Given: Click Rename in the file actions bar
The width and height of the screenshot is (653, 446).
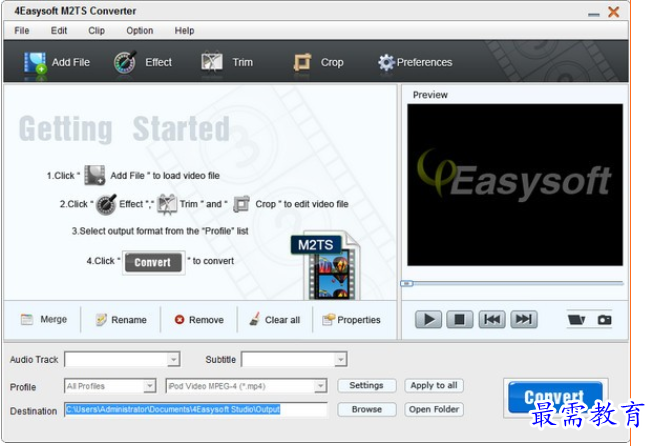Looking at the screenshot, I should point(121,320).
